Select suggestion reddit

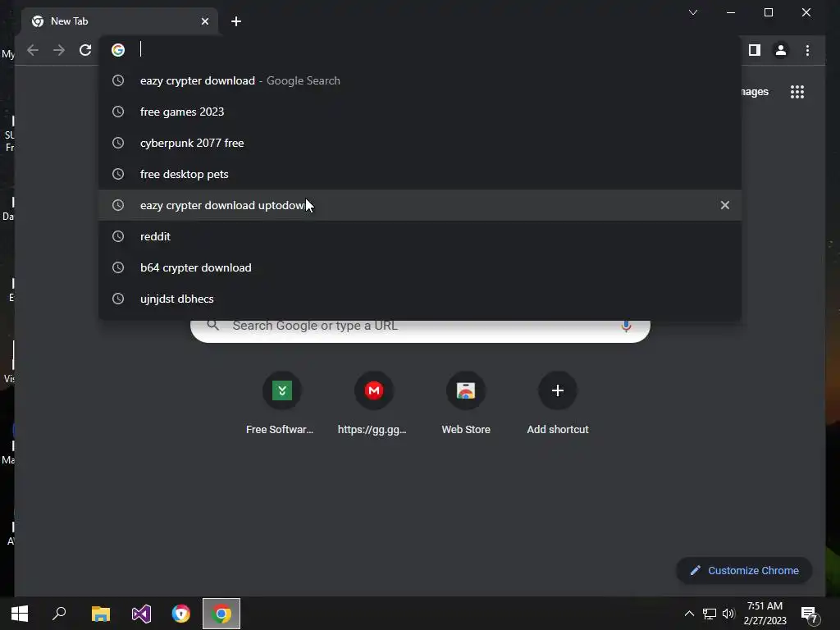pyautogui.click(x=420, y=236)
